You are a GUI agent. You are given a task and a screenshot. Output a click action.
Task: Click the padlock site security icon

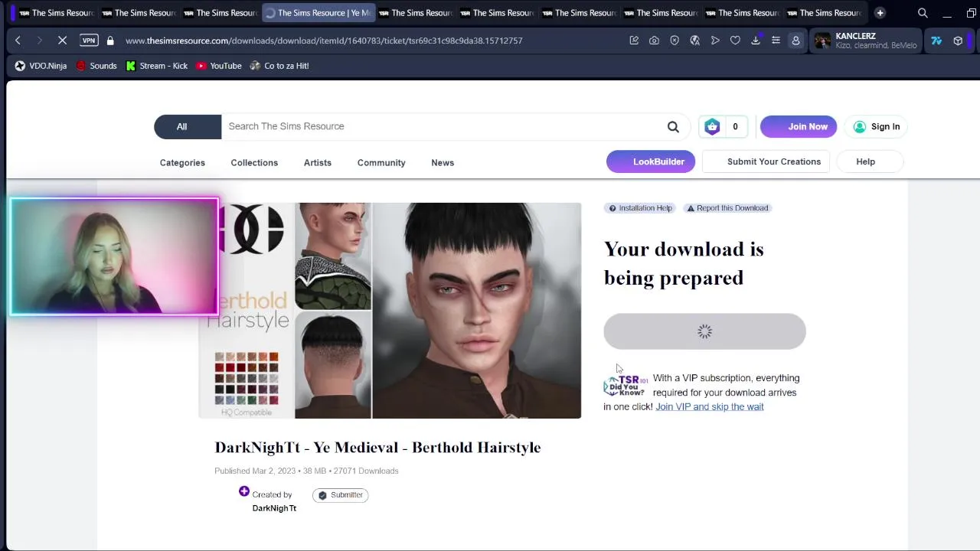click(x=110, y=41)
